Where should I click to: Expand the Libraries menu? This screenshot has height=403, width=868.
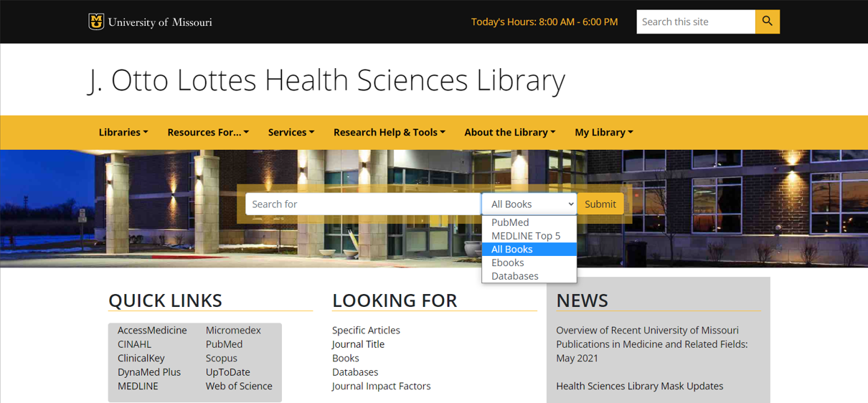123,132
